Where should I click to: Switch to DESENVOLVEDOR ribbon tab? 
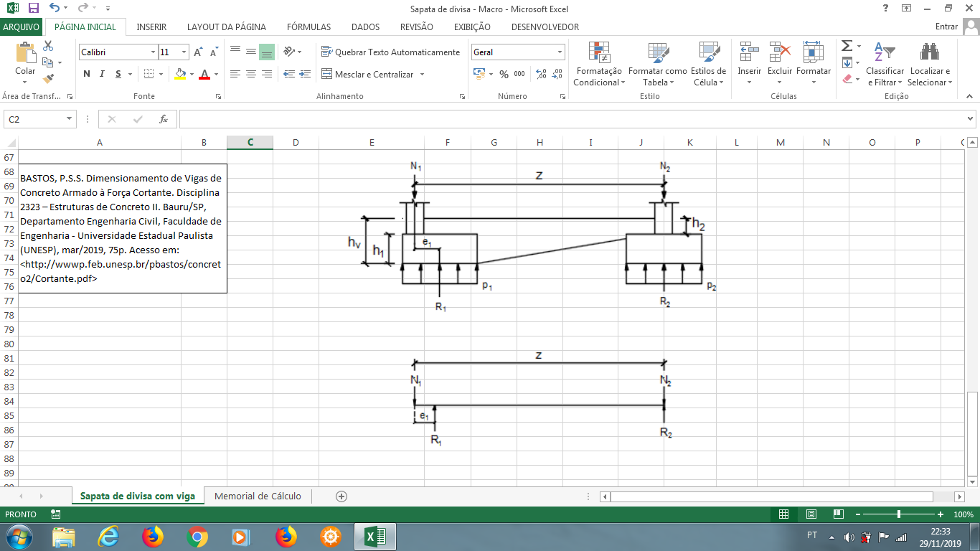pos(545,27)
